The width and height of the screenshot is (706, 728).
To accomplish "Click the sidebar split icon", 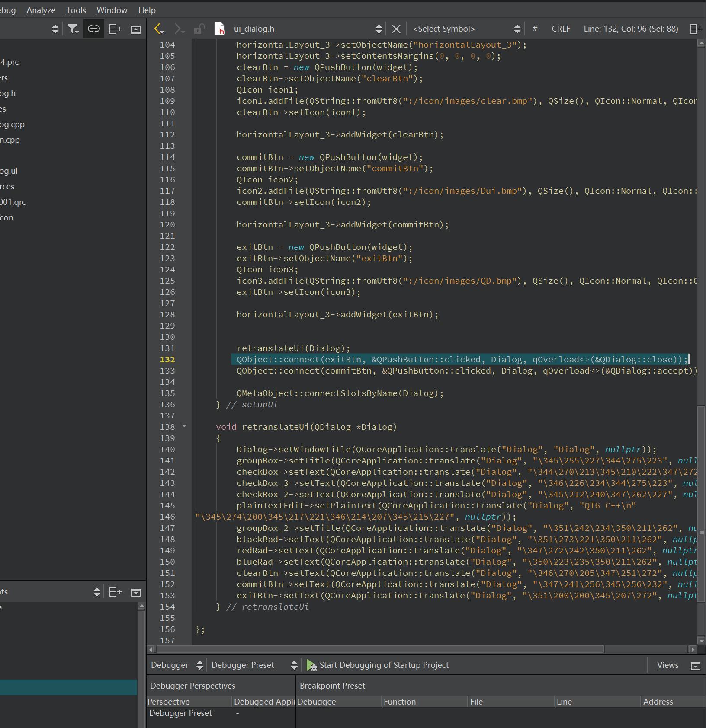I will coord(115,29).
